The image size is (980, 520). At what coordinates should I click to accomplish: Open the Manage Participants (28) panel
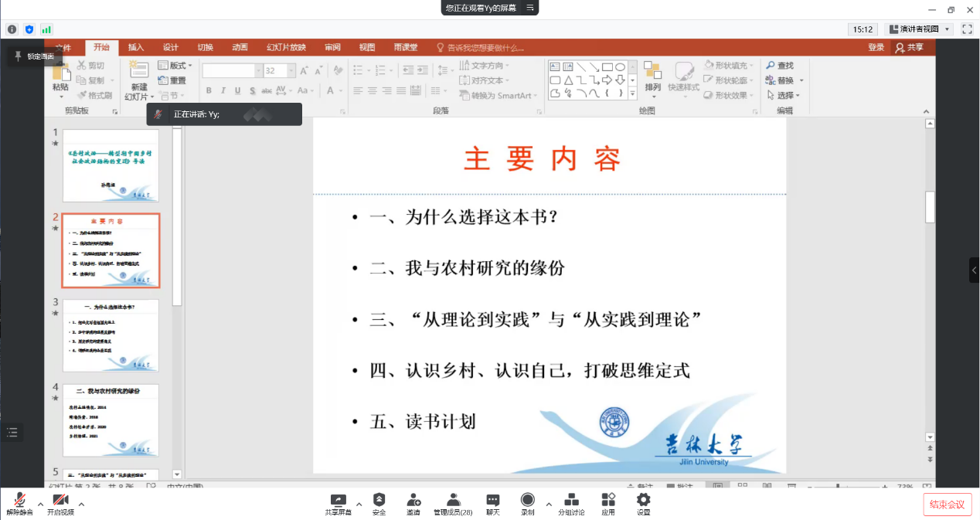[x=453, y=503]
